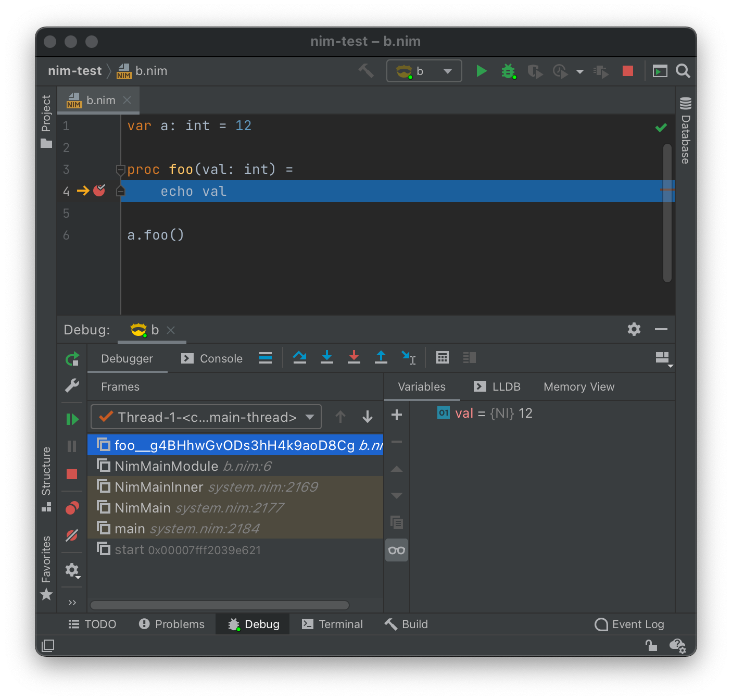Stop debug session with red square in sidebar
The height and width of the screenshot is (700, 732).
[x=72, y=473]
